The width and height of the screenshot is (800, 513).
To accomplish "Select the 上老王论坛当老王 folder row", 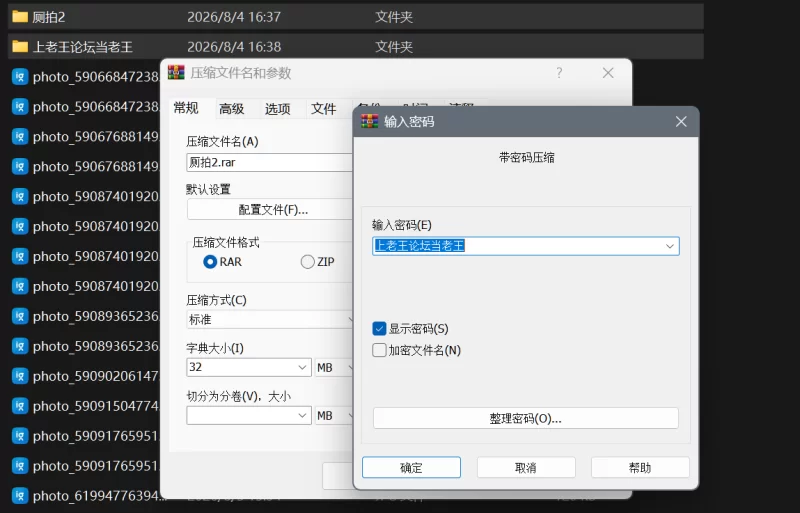I will point(356,46).
